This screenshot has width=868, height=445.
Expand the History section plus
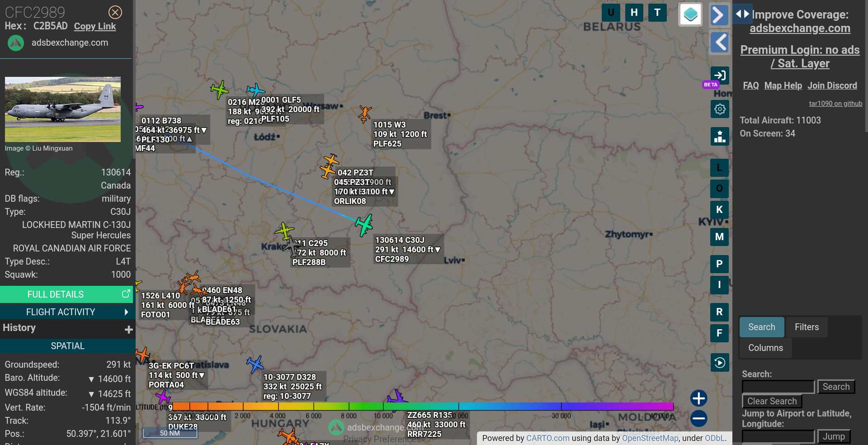(x=129, y=330)
